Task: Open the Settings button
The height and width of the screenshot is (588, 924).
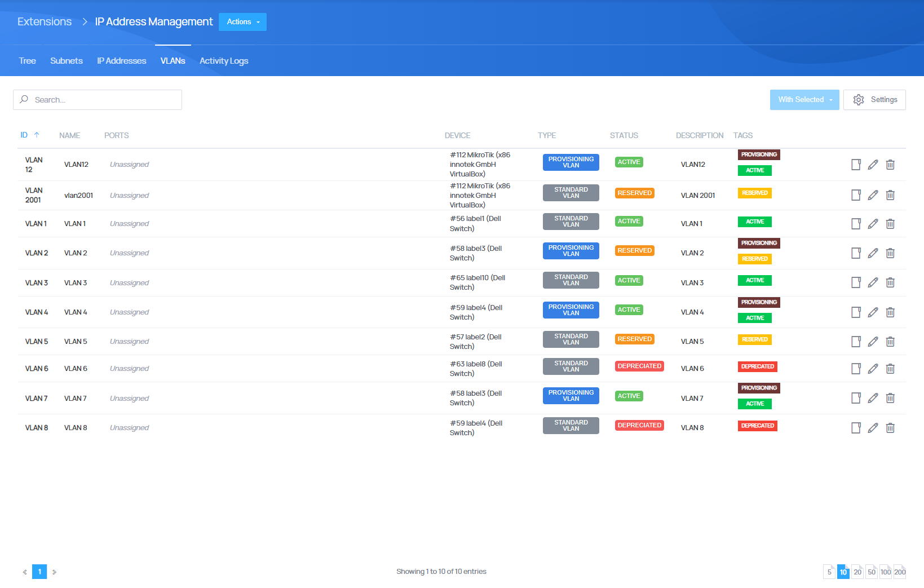Action: coord(874,100)
